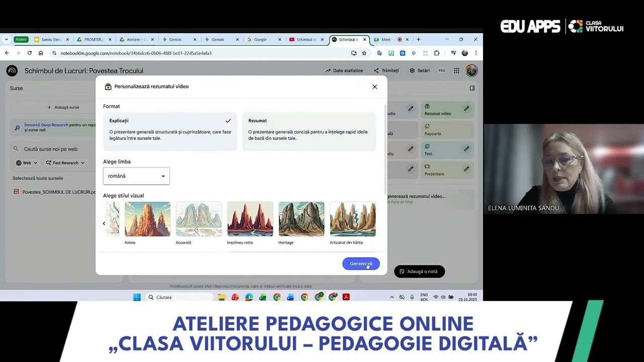Click the install app icon in address bar
This screenshot has height=362, width=644.
[x=354, y=53]
